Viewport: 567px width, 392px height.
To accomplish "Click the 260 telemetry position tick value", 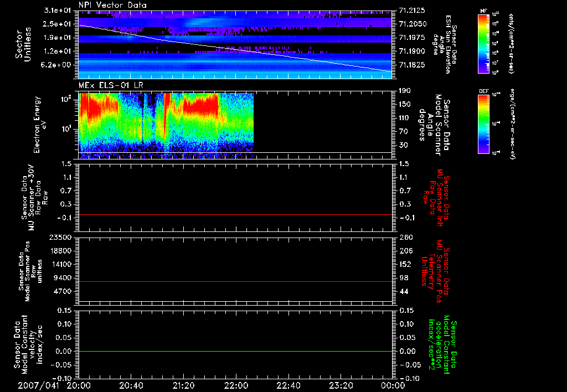I will click(x=406, y=237).
